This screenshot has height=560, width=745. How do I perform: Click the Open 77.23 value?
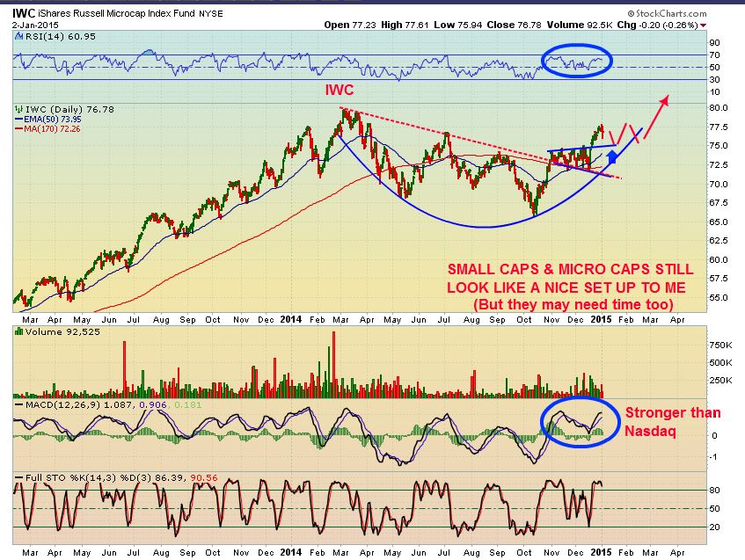pos(351,25)
